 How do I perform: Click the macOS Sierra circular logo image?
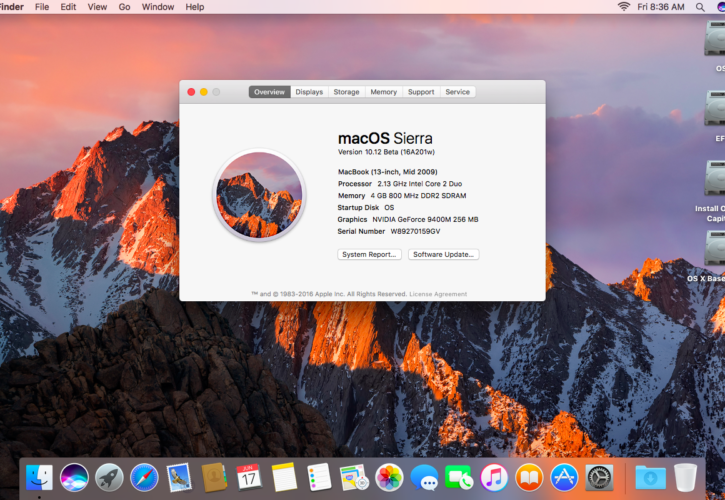point(259,195)
